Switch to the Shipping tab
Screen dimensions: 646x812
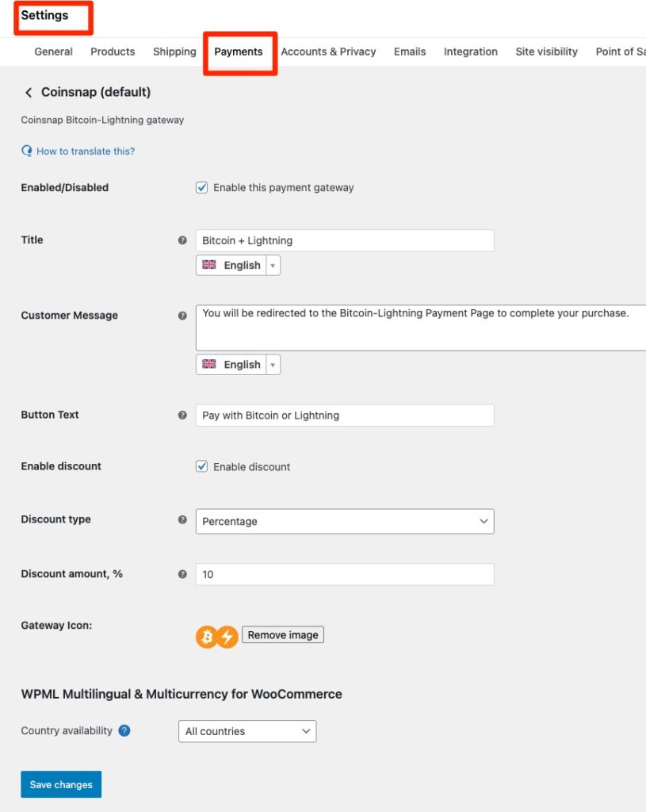click(x=174, y=52)
